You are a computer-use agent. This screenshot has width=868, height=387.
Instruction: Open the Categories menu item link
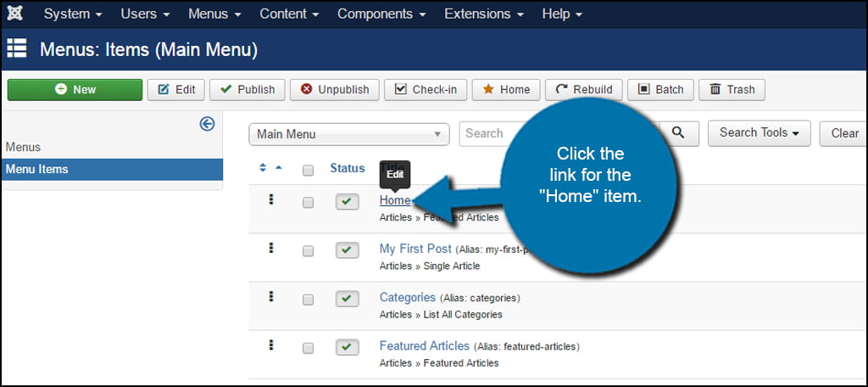pos(408,297)
